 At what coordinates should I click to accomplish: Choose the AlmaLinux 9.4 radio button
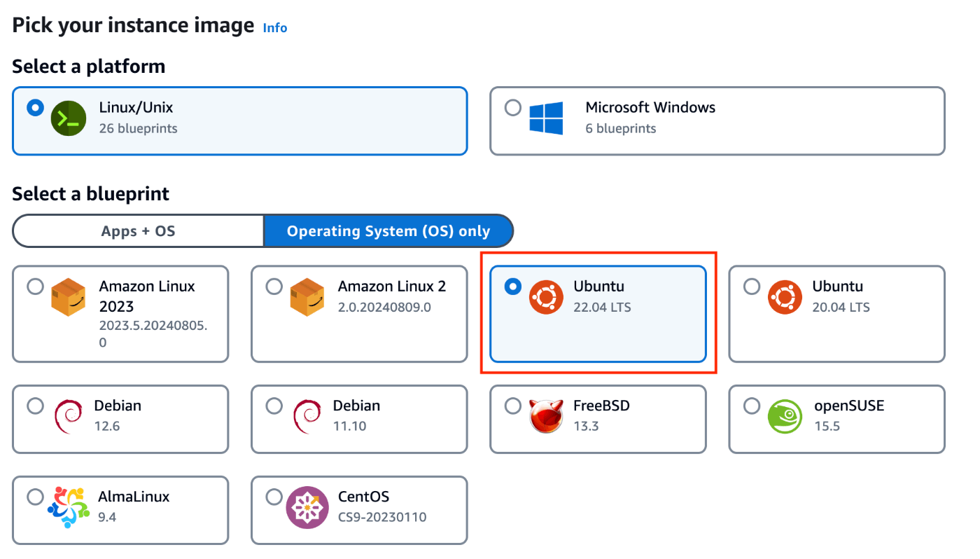[x=35, y=497]
